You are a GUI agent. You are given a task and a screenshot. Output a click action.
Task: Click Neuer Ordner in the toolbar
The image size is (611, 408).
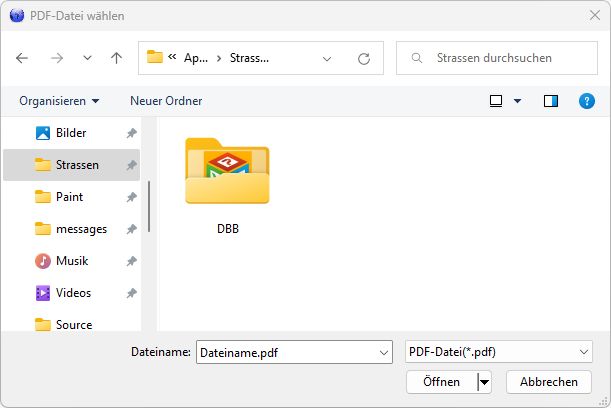point(166,101)
